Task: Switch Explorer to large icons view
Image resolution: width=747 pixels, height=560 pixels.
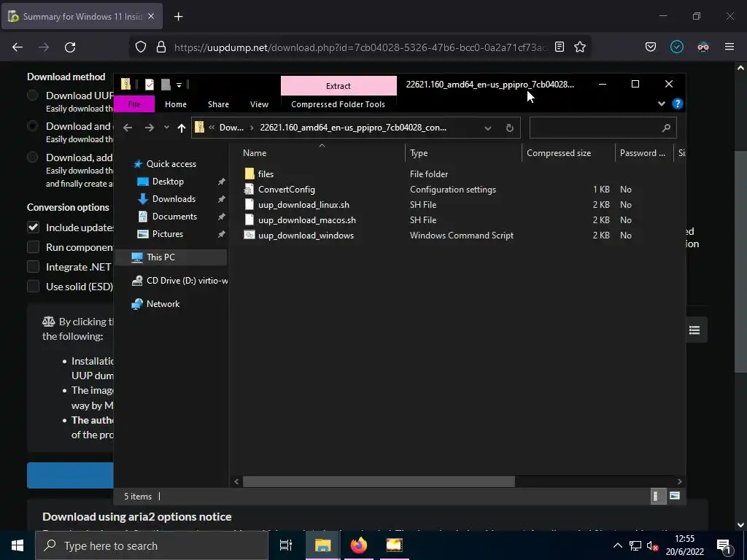Action: click(675, 496)
